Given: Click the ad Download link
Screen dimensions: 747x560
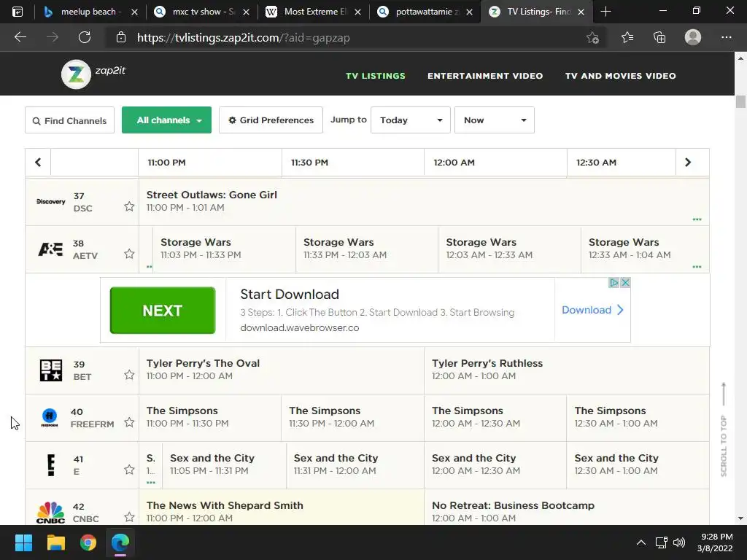Looking at the screenshot, I should [592, 310].
